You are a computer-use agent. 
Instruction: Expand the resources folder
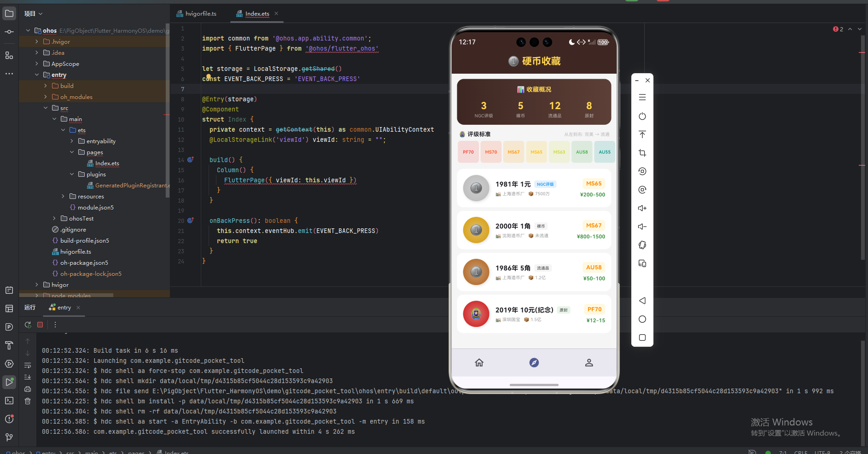[x=63, y=196]
